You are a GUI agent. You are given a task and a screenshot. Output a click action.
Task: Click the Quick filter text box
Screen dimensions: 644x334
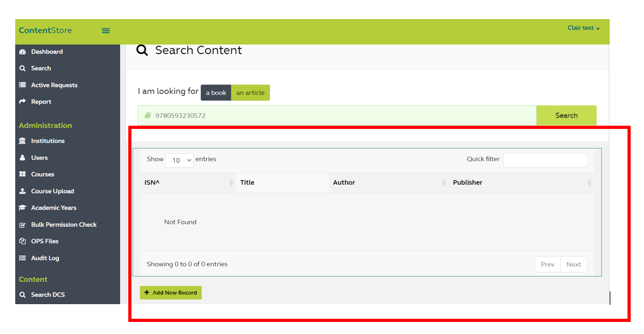[x=544, y=160]
